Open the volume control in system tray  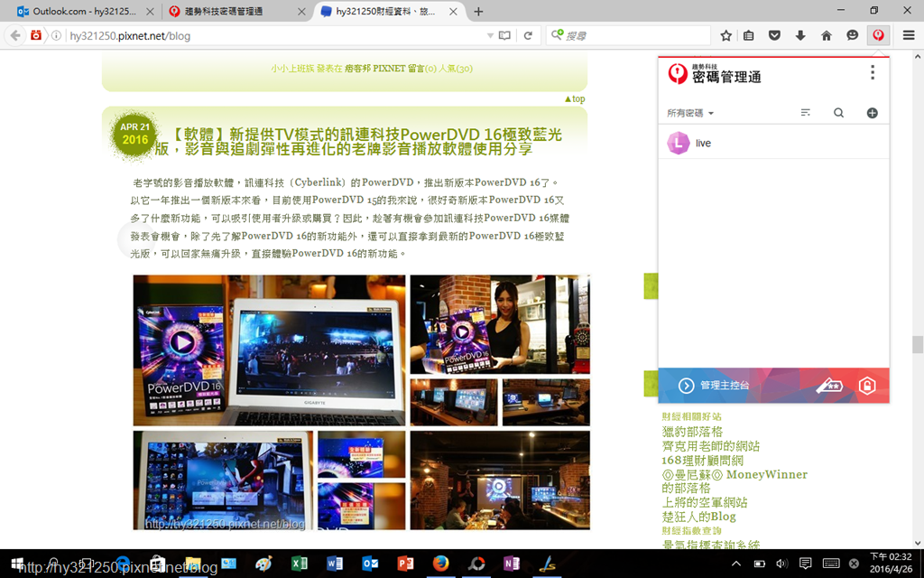point(782,564)
